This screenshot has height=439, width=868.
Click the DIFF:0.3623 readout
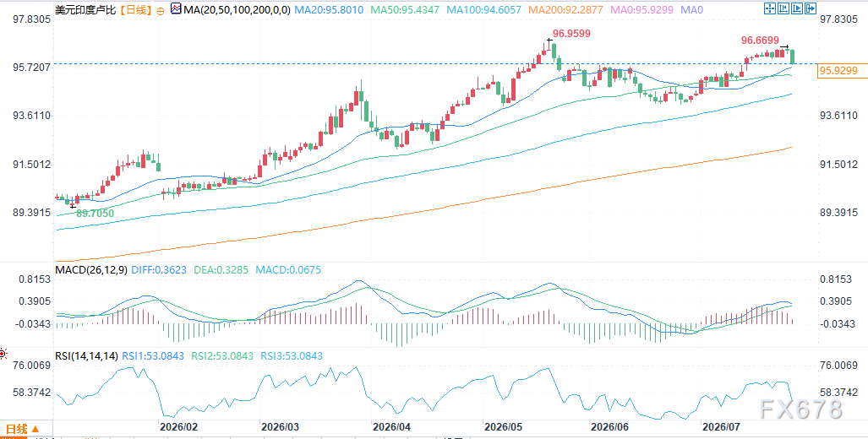pos(158,270)
